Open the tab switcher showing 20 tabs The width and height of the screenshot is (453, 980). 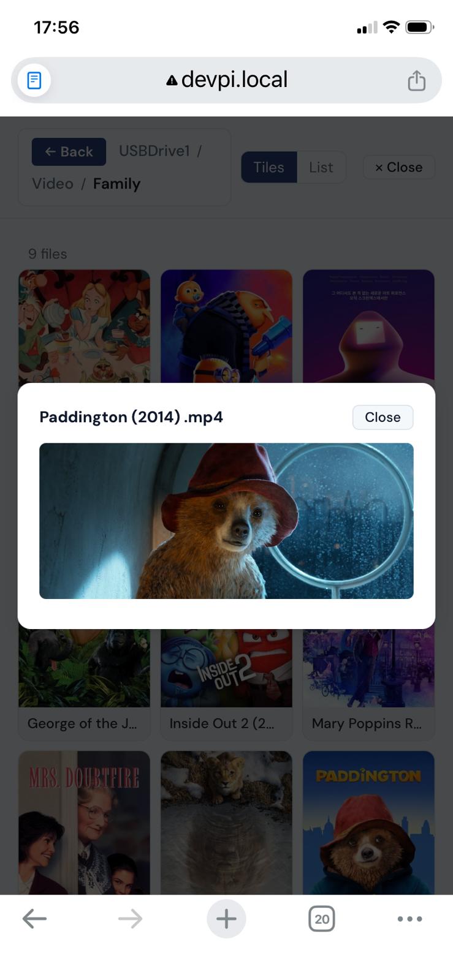[x=322, y=918]
